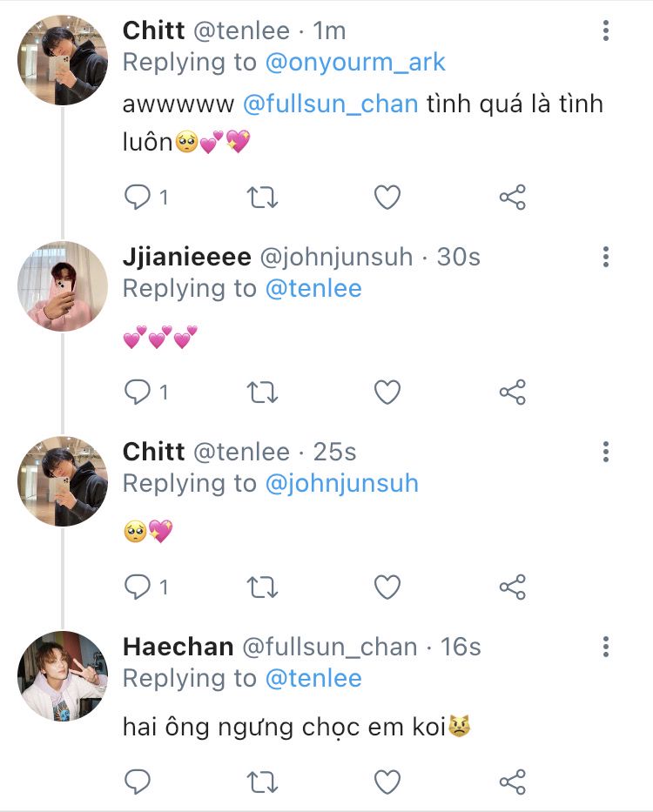Open more options on Haechan's tweet
Image resolution: width=653 pixels, height=812 pixels.
click(x=605, y=647)
